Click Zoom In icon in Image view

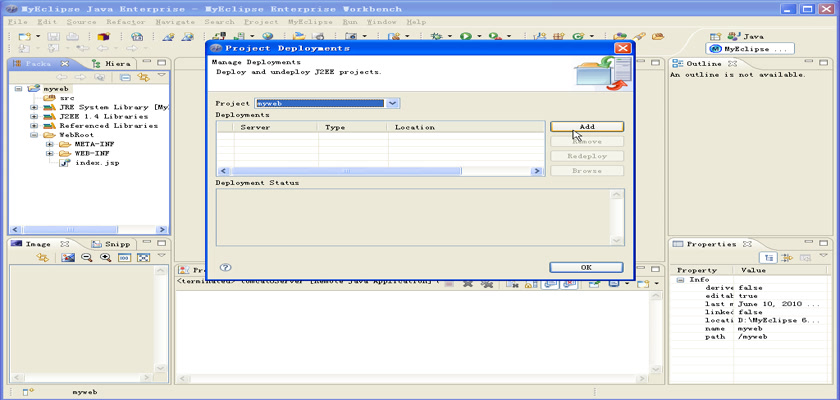click(x=106, y=258)
